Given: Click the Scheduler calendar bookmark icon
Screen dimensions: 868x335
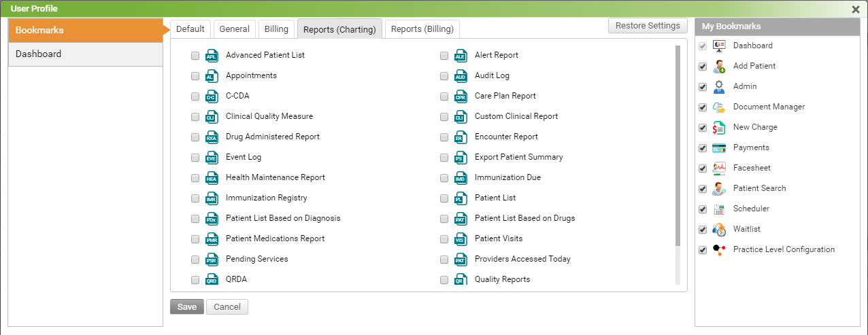Looking at the screenshot, I should click(719, 209).
